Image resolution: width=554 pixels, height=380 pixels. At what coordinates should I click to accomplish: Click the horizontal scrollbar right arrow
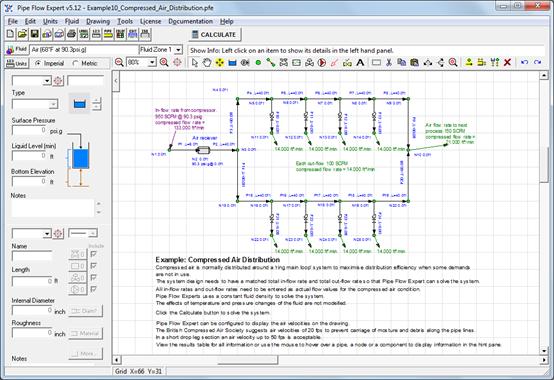(543, 360)
